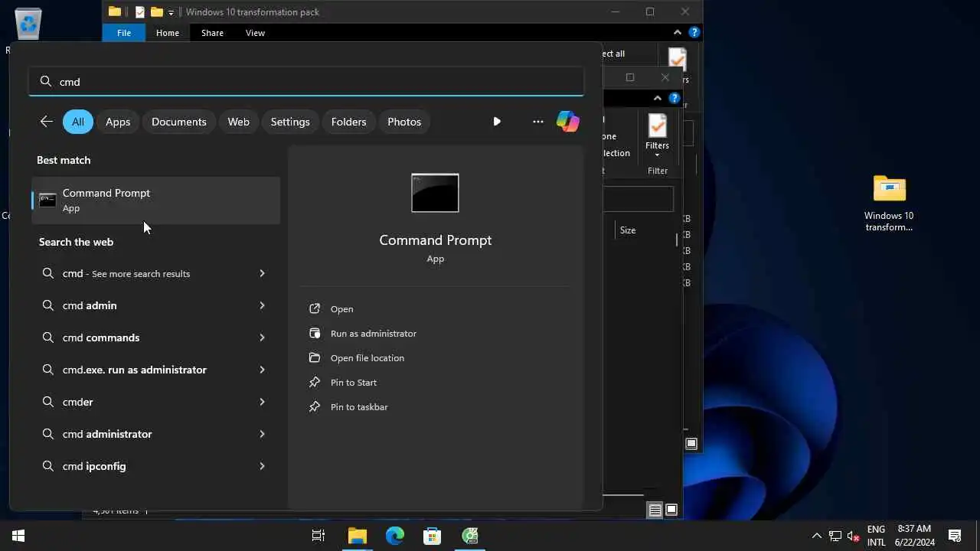Screen dimensions: 980x551
Task: Open Copilot icon in search panel
Action: coord(568,122)
